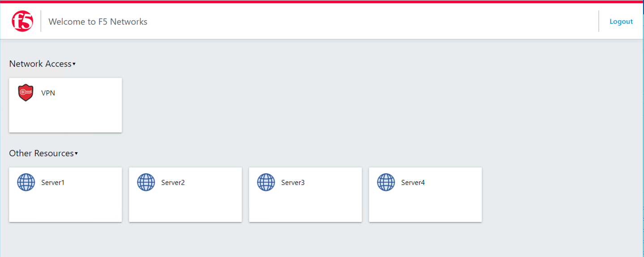Log out using the Logout link

(x=621, y=21)
